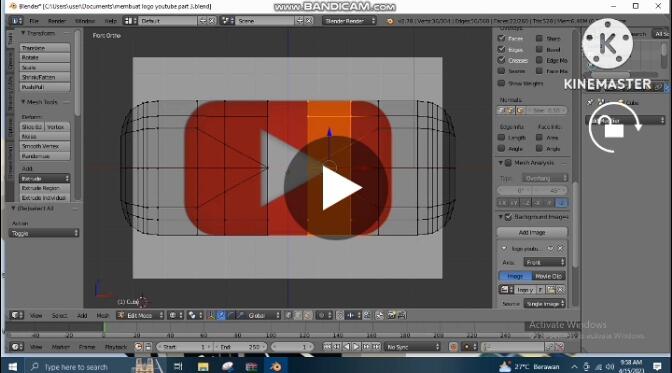Collapse the (De)select All operator panel

point(14,208)
